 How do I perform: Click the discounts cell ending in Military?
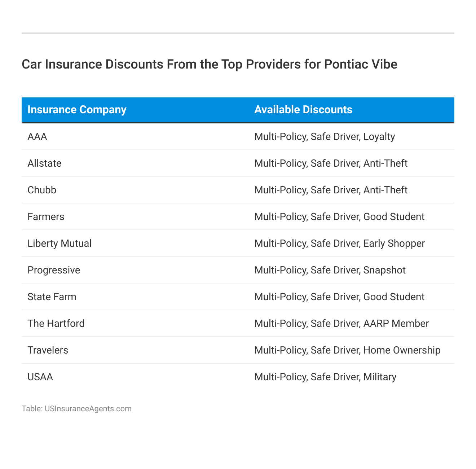coord(325,377)
